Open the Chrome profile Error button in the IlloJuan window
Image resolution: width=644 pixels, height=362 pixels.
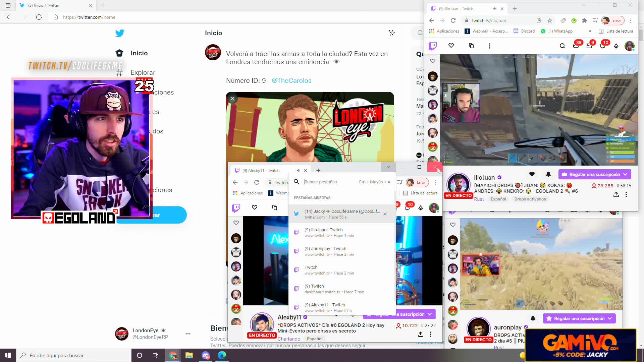coord(613,20)
